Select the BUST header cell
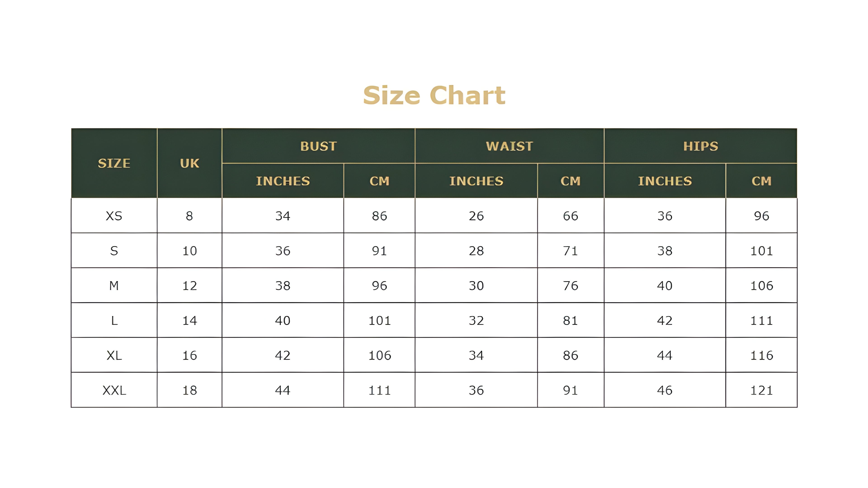 pyautogui.click(x=318, y=146)
